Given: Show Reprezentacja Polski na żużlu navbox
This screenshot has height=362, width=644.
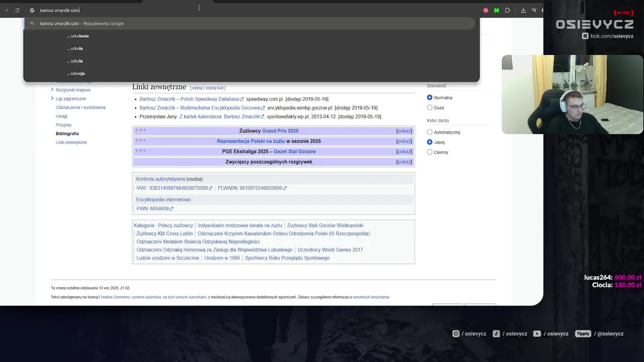Looking at the screenshot, I should click(404, 141).
